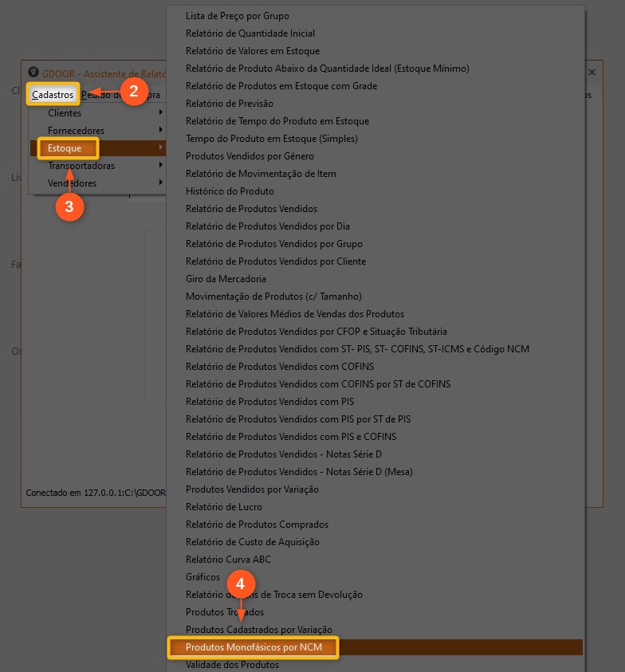Screen dimensions: 625x672
Task: Close the Assistente de Relatórios window
Action: pyautogui.click(x=592, y=72)
